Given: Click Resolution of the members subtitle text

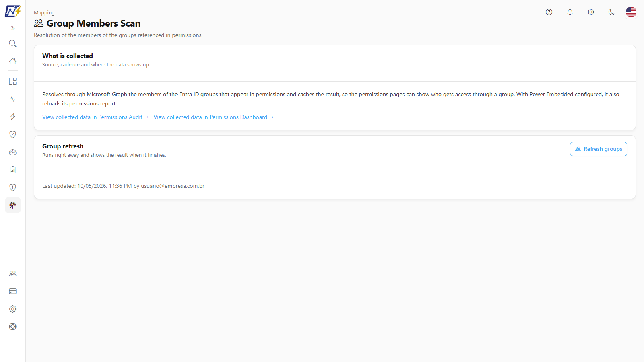Looking at the screenshot, I should 118,35.
